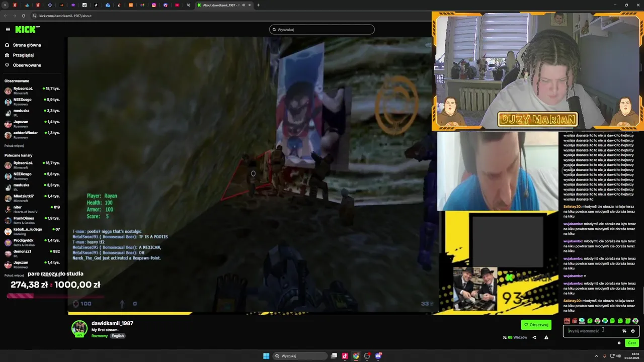Viewport: 644px width, 362px height.
Task: Open Mlodziutki7 recommended channel
Action: (32, 198)
